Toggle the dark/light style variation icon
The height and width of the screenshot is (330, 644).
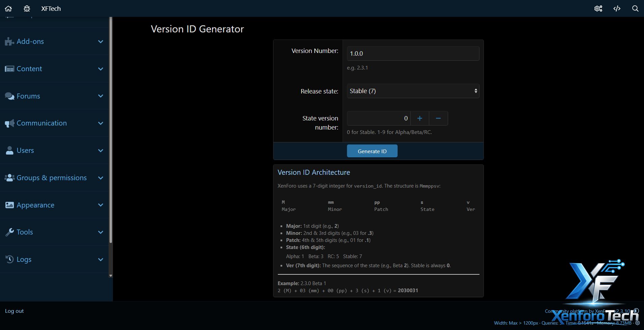point(636,311)
